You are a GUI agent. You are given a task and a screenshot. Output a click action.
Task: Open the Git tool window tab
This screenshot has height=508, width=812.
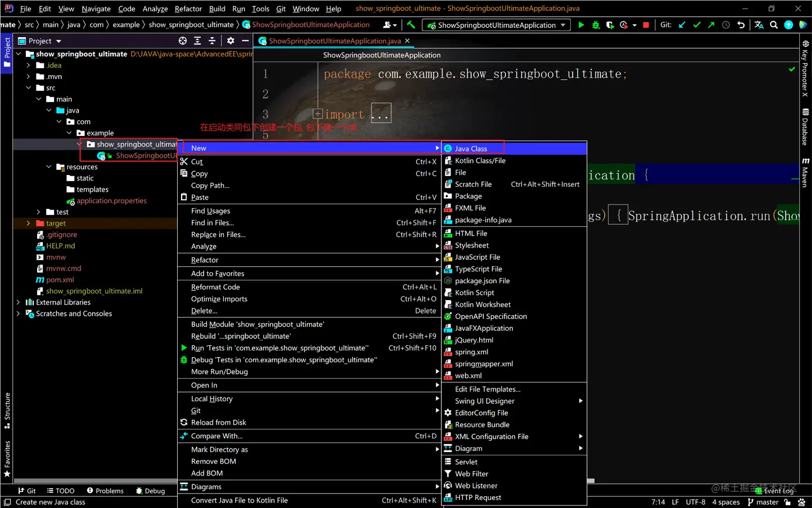[27, 491]
